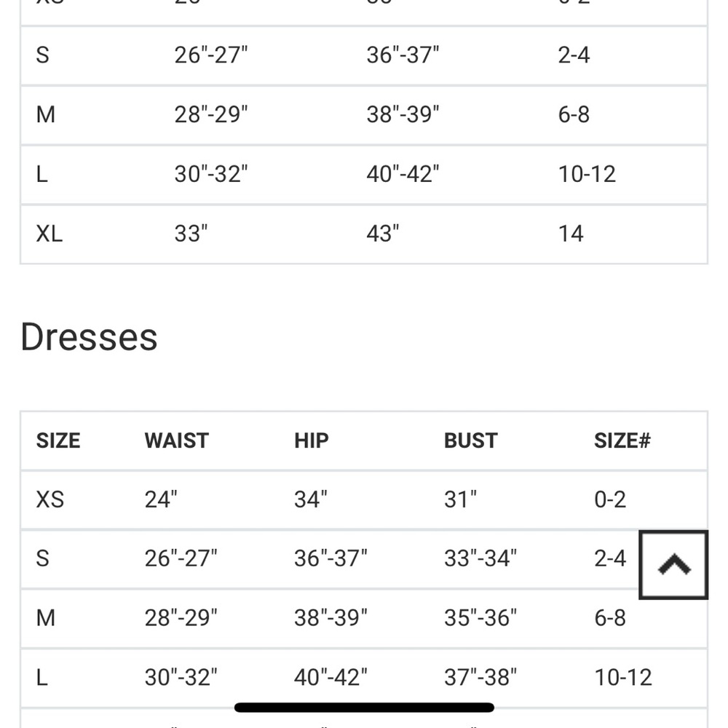The width and height of the screenshot is (728, 728).
Task: Tap the 37"-38" bust measurement cell
Action: (480, 677)
